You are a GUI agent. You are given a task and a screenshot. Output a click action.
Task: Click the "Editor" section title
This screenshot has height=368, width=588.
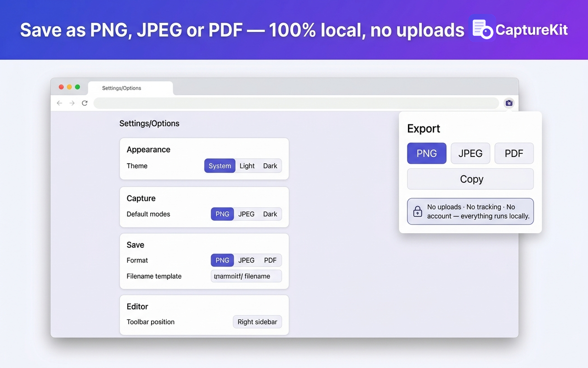click(x=137, y=306)
